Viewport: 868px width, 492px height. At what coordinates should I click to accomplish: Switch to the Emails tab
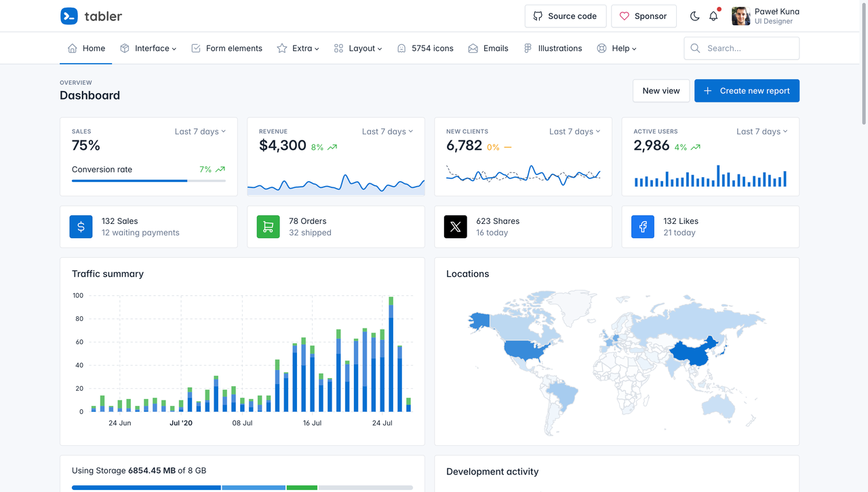488,48
